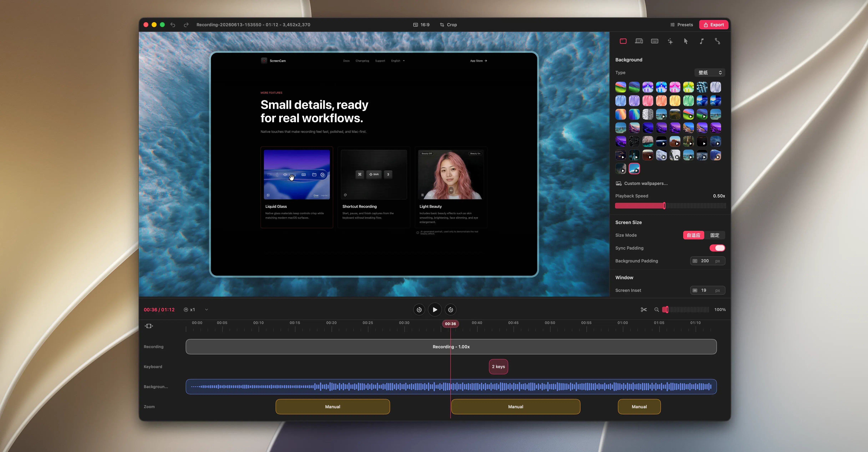Click the scissors cut tool

[x=644, y=310]
